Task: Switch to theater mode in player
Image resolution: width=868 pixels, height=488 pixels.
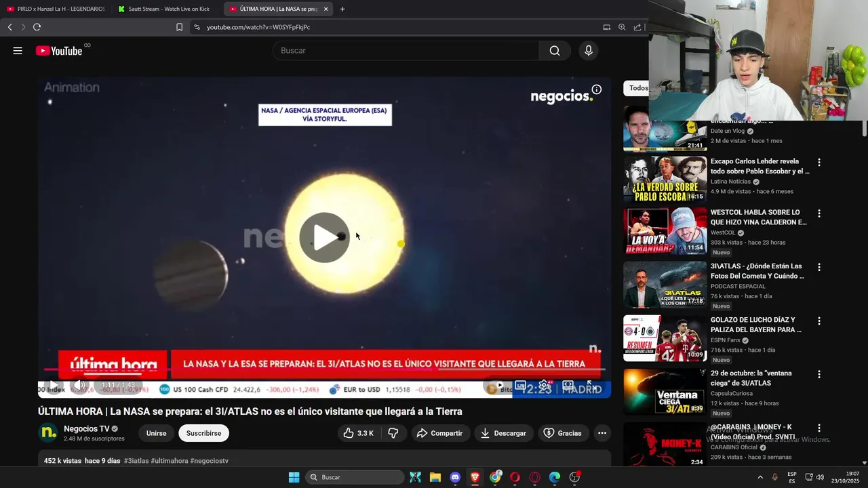Action: point(568,385)
